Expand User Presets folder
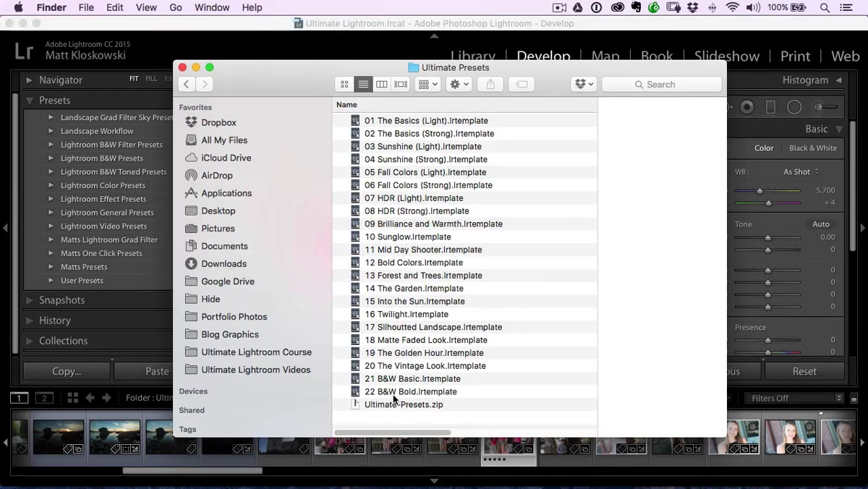The image size is (868, 489). pyautogui.click(x=51, y=281)
